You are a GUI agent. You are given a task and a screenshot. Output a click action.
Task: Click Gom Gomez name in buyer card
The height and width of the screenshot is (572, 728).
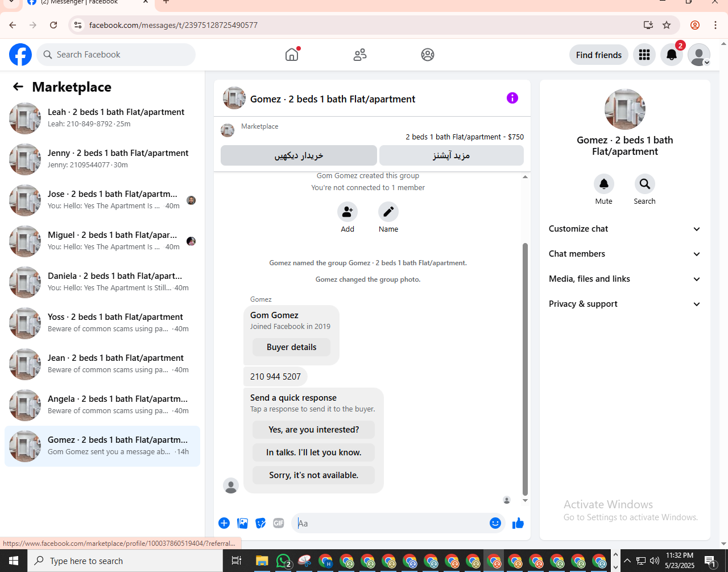point(274,315)
